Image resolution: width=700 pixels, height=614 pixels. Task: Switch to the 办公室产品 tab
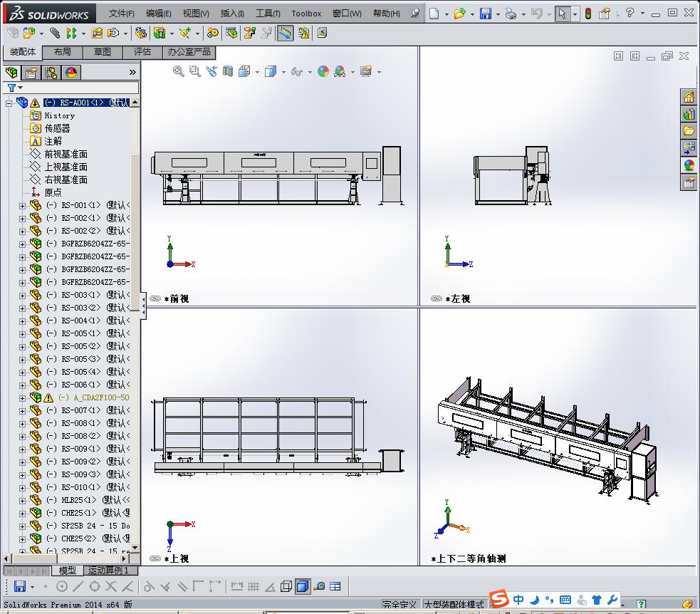(189, 52)
